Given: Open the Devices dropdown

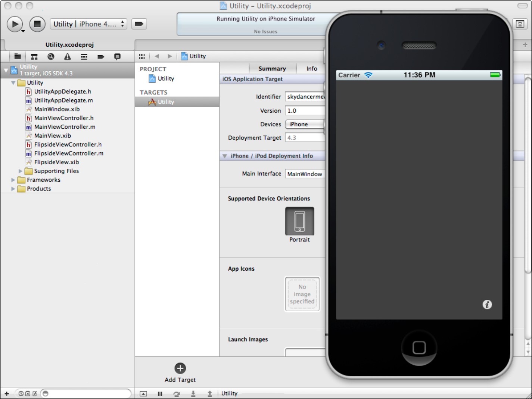Looking at the screenshot, I should pos(305,124).
